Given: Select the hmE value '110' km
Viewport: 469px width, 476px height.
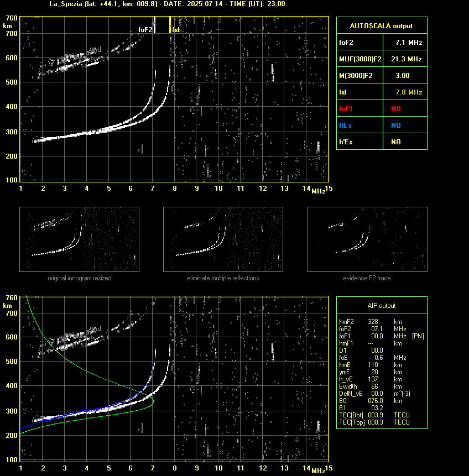Looking at the screenshot, I should (373, 365).
